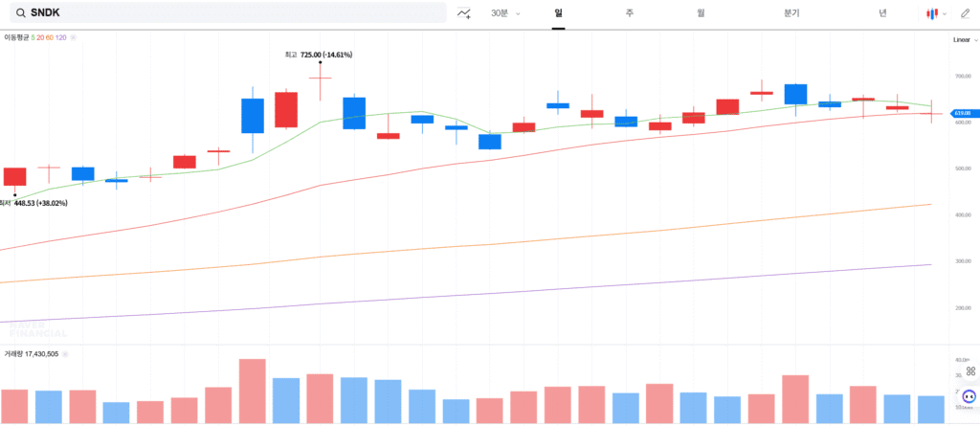Open the chatbot assistant face icon
The image size is (980, 426).
click(969, 396)
